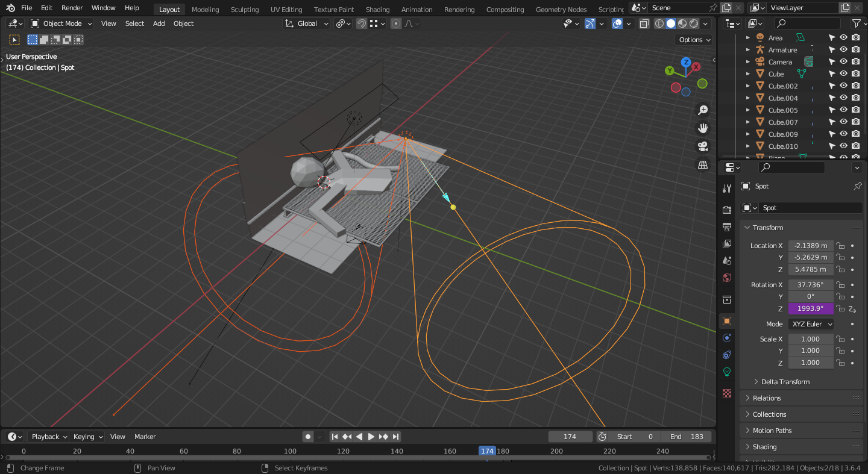Open the Render properties tab

(727, 210)
